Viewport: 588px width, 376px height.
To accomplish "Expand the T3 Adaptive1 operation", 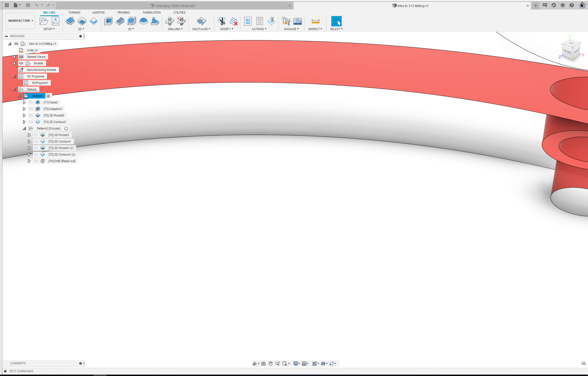I will click(x=24, y=109).
